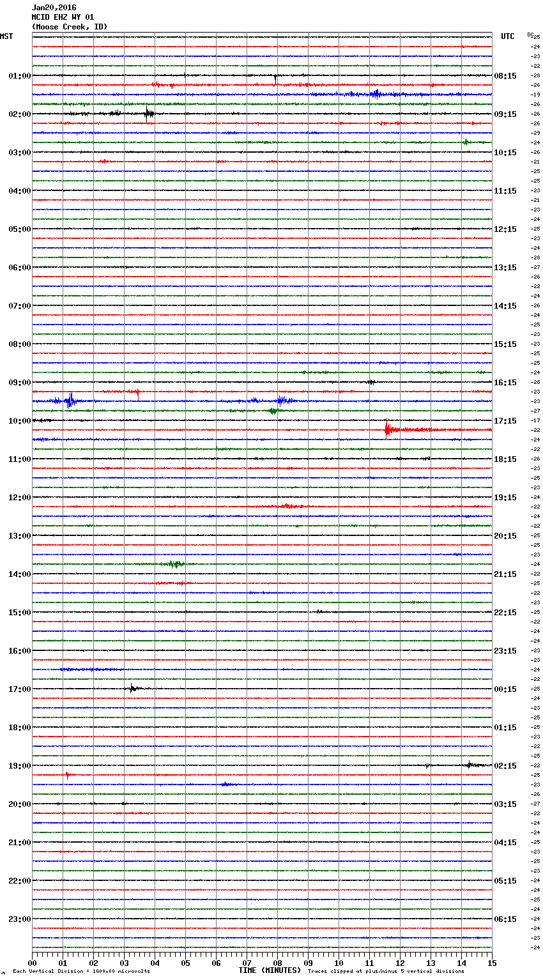Click the UTC timezone header
543x980 pixels.
click(507, 36)
